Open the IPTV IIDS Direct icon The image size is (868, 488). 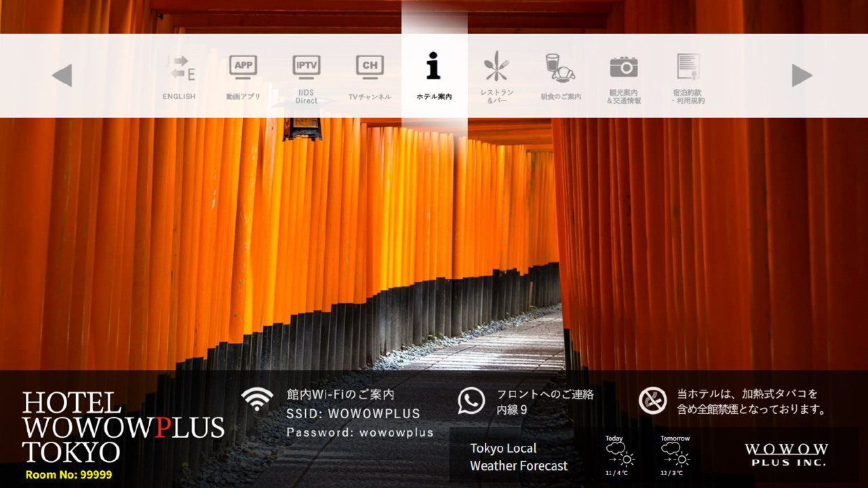[306, 75]
